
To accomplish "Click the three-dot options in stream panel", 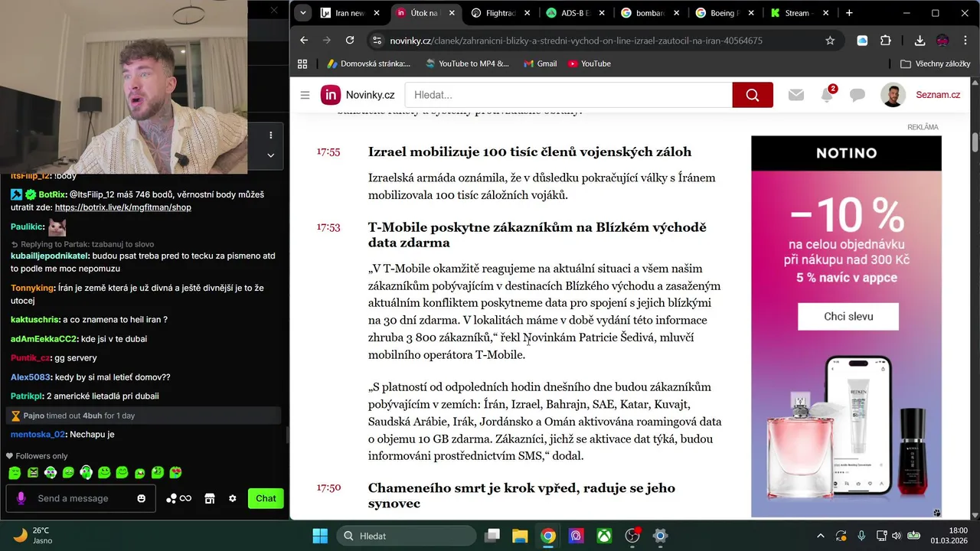I will [270, 135].
